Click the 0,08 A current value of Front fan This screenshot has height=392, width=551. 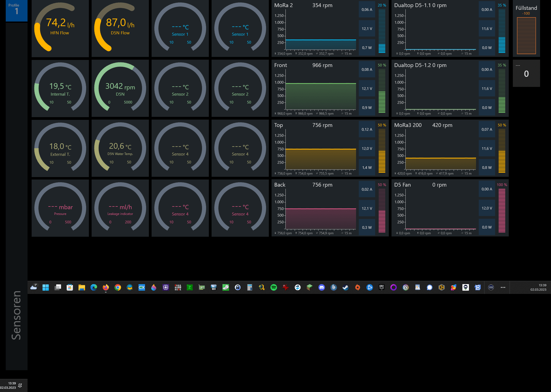(367, 69)
